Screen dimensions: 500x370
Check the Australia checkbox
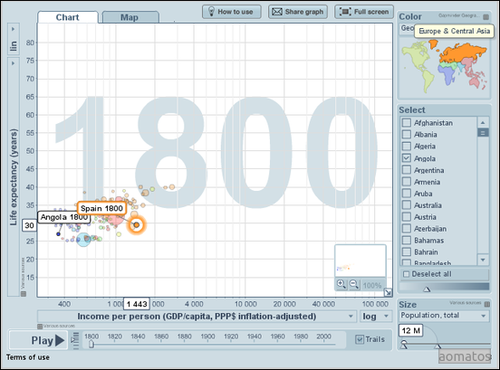pos(406,205)
